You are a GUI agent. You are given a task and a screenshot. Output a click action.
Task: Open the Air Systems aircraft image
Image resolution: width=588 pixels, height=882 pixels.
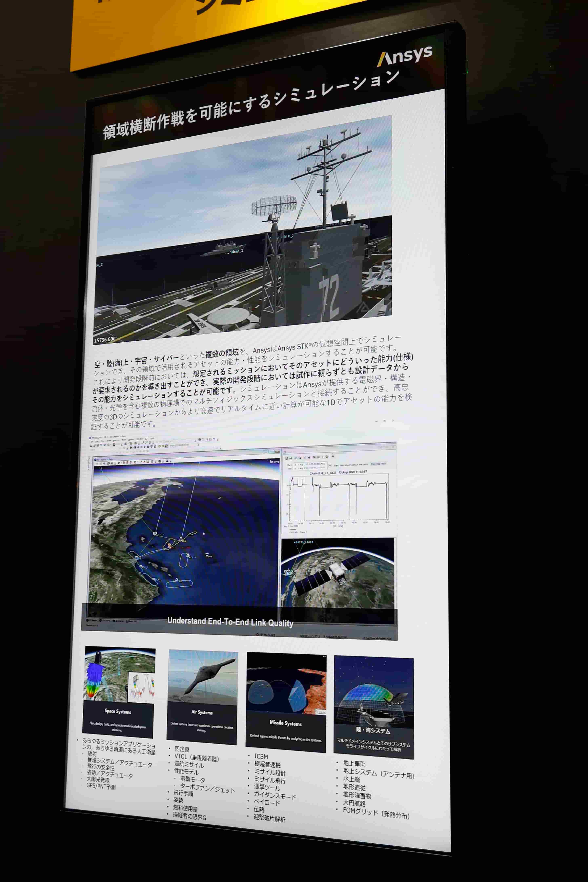(203, 677)
